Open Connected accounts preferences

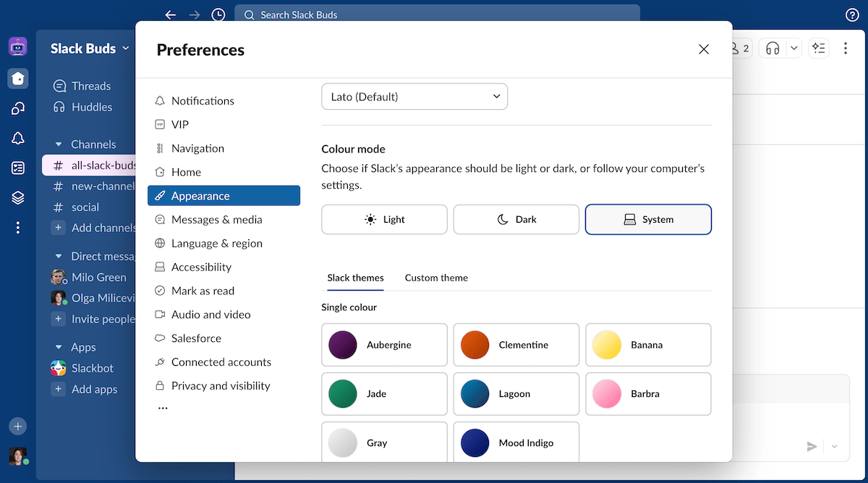[x=224, y=362]
